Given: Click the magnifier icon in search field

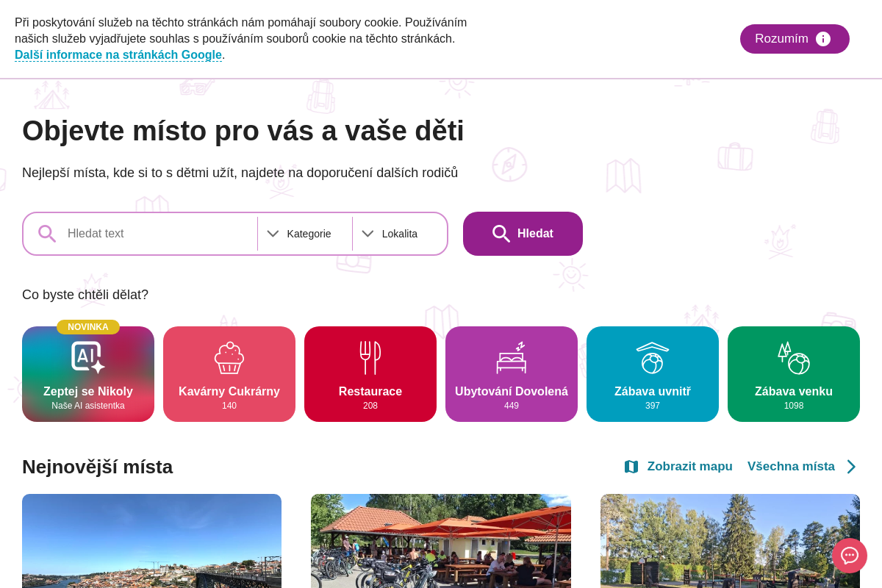Looking at the screenshot, I should [x=47, y=234].
